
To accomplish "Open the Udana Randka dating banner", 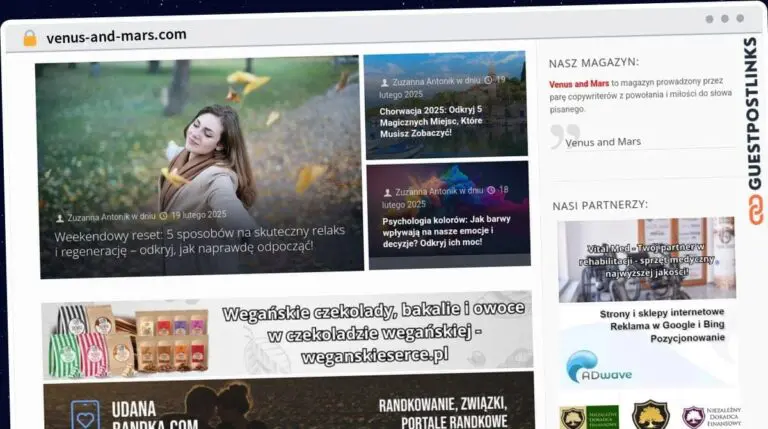I will coord(287,402).
